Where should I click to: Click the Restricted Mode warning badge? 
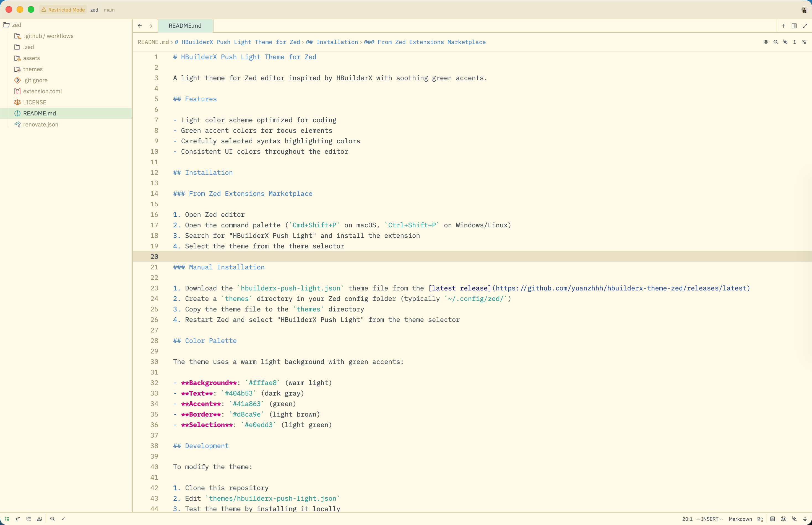(63, 10)
